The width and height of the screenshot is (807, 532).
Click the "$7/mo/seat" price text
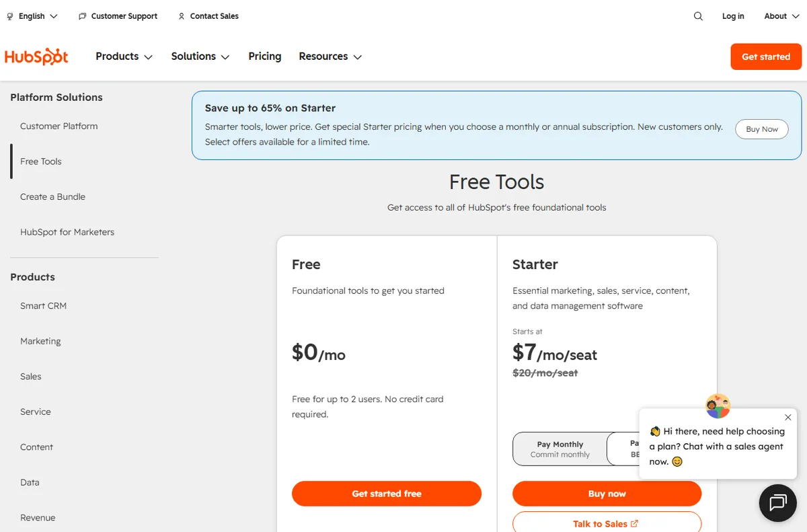click(x=555, y=352)
